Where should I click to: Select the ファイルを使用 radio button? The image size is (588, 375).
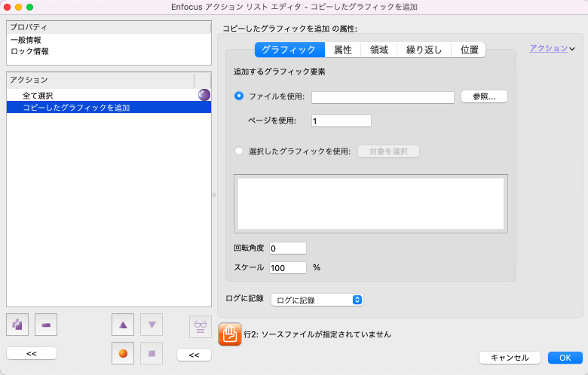click(x=239, y=96)
